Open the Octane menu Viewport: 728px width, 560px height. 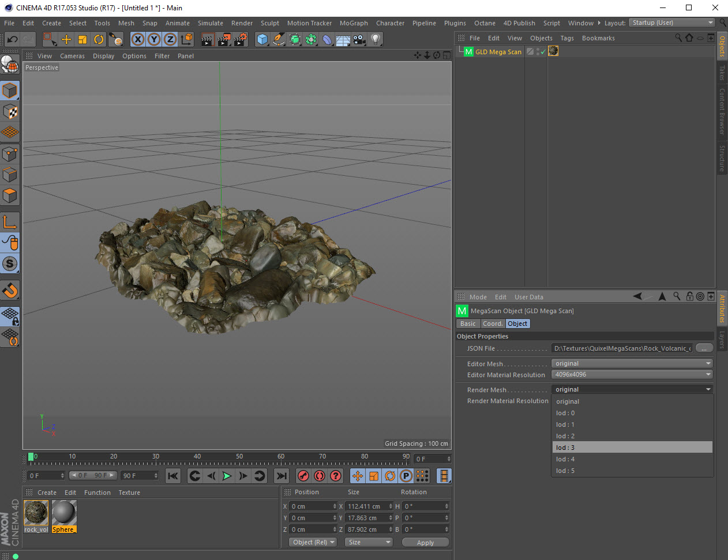pyautogui.click(x=485, y=23)
